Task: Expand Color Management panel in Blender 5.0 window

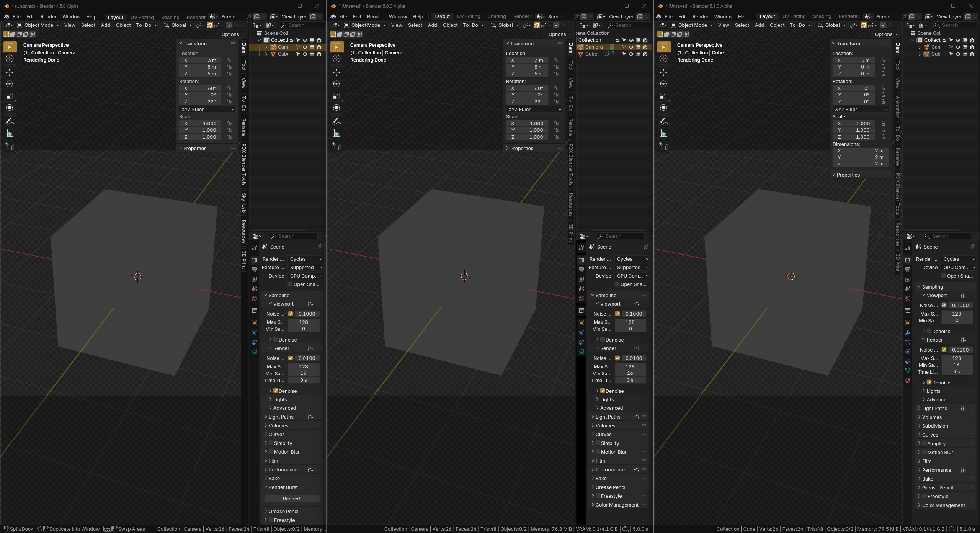Action: (x=617, y=505)
